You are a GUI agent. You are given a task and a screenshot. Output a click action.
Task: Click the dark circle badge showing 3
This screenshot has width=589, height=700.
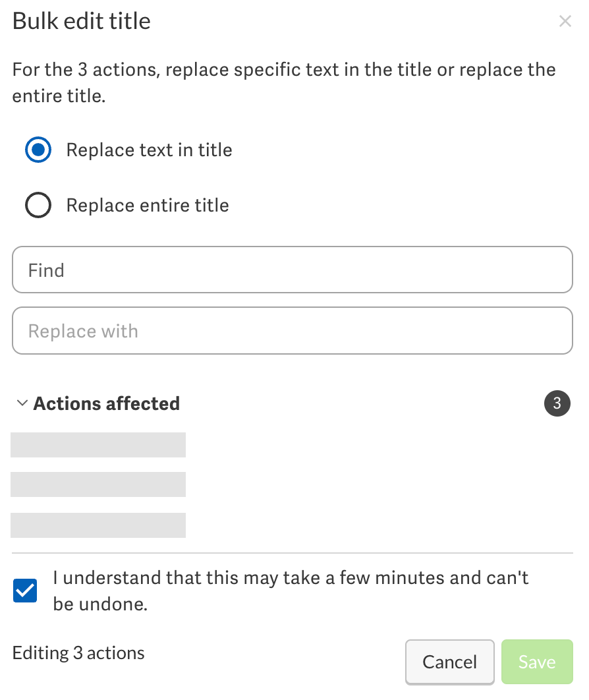[x=557, y=403]
